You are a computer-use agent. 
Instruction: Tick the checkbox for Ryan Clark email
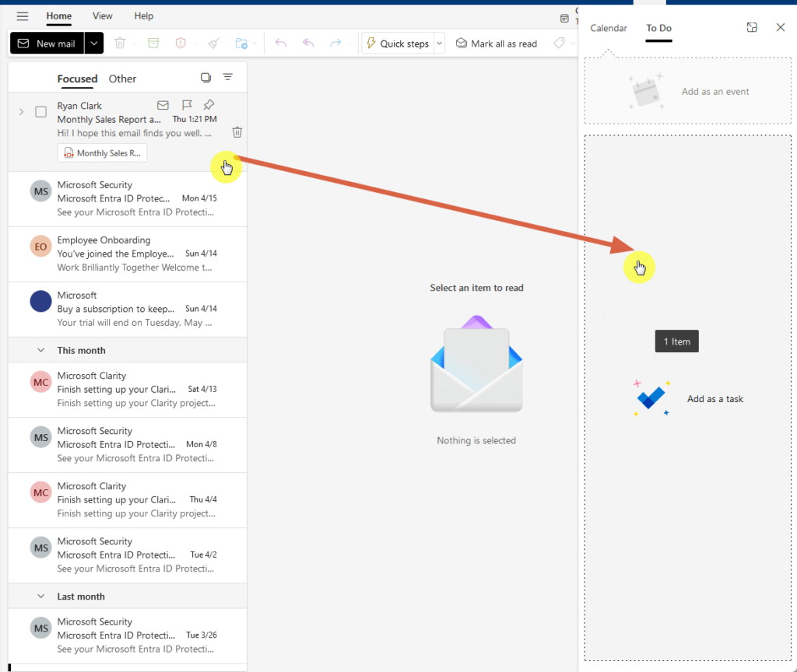tap(41, 112)
